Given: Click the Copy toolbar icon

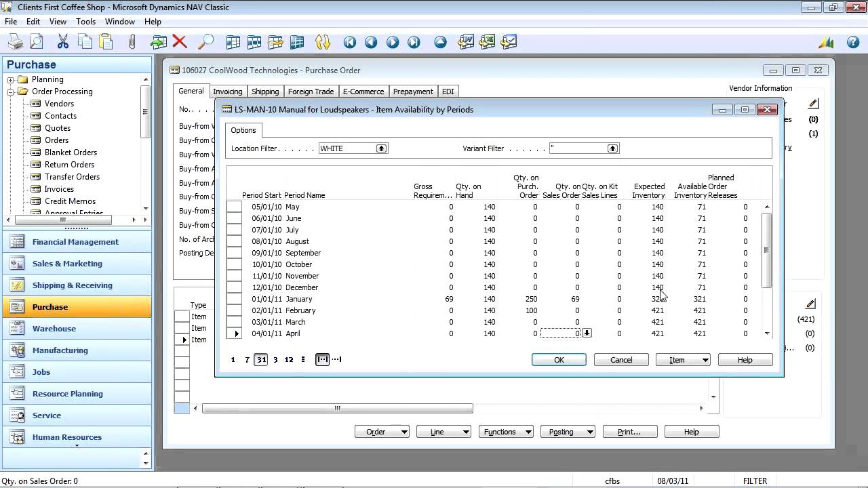Looking at the screenshot, I should click(85, 42).
